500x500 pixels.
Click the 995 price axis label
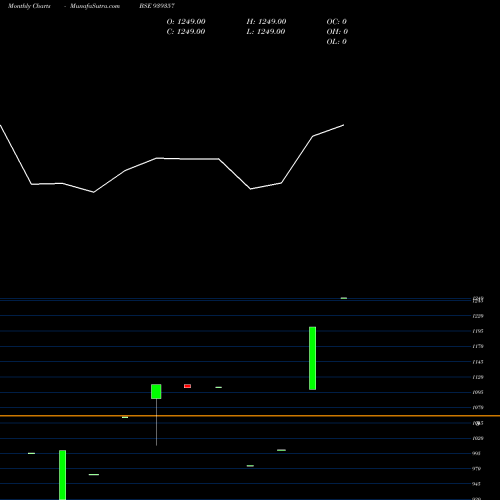tap(477, 453)
